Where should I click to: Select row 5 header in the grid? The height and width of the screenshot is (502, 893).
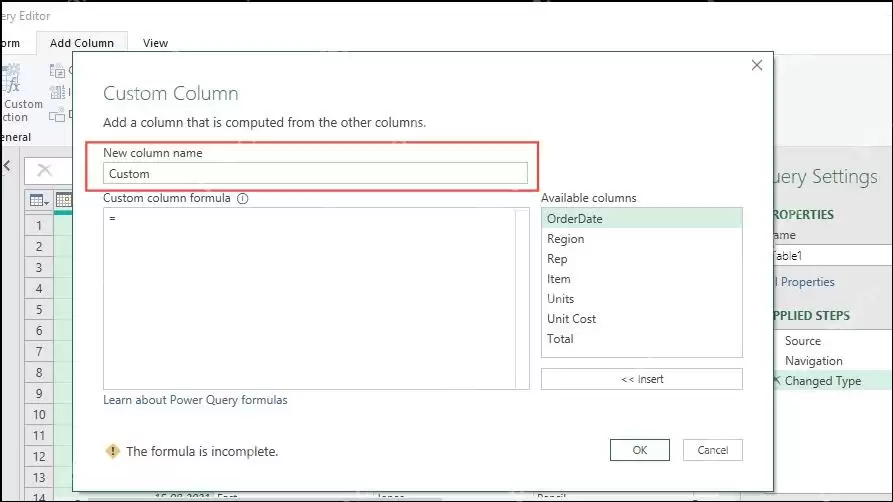point(39,309)
